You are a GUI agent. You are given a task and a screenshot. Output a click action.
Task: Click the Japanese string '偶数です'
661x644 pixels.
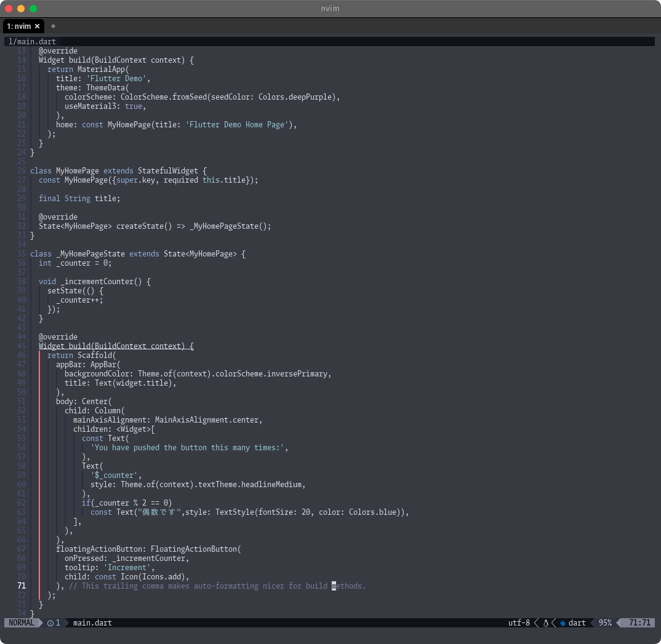coord(160,512)
